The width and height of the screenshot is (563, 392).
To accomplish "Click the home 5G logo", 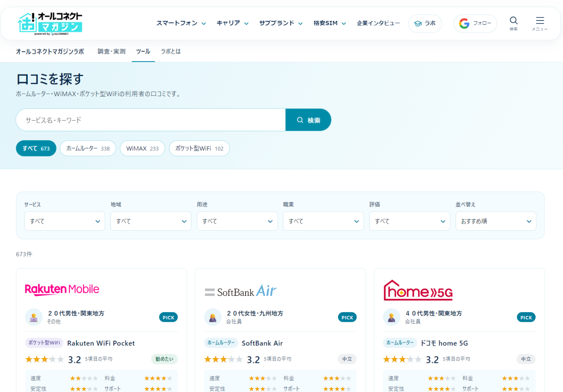I will pos(418,290).
